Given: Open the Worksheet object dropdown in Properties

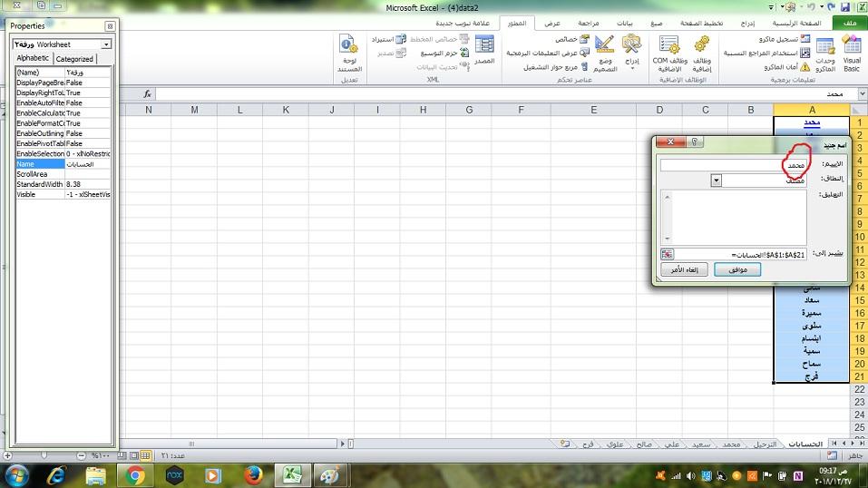Looking at the screenshot, I should pos(106,44).
